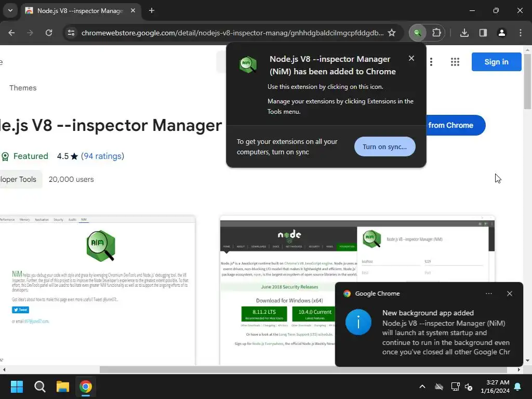Open web store more options menu
The image size is (532, 399).
[x=431, y=62]
